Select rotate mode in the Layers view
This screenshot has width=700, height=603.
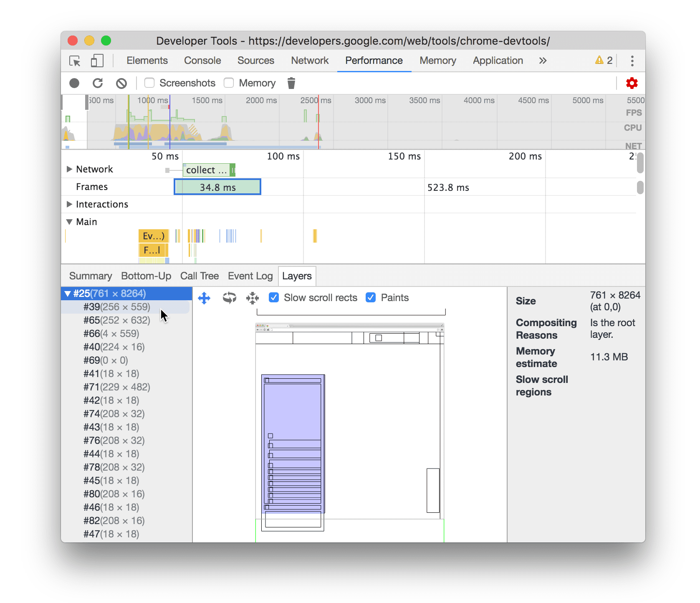pos(230,298)
